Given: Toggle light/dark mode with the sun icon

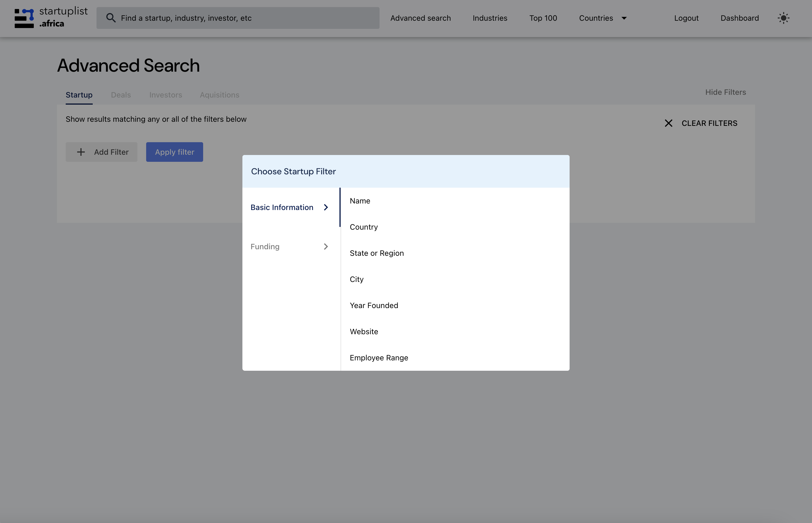Looking at the screenshot, I should tap(783, 18).
